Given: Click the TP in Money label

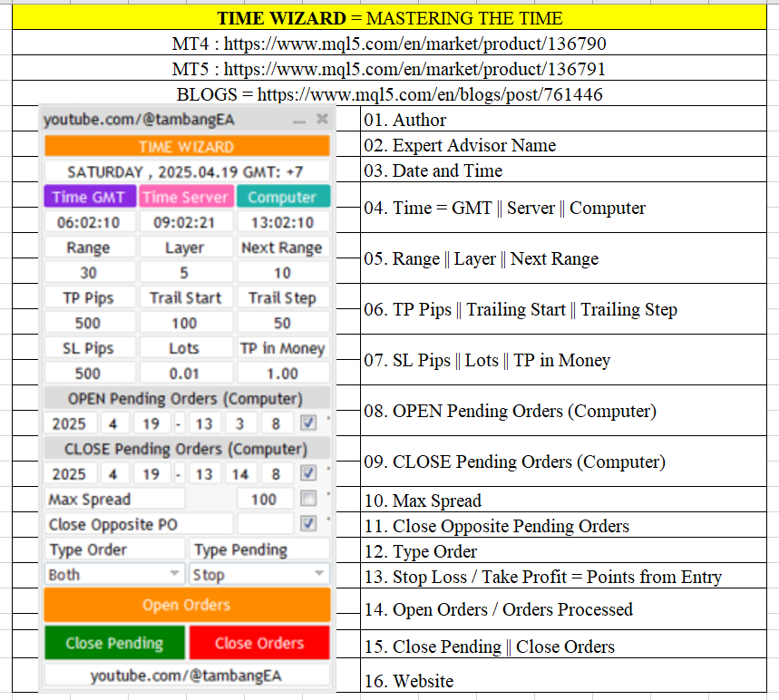Looking at the screenshot, I should tap(283, 348).
